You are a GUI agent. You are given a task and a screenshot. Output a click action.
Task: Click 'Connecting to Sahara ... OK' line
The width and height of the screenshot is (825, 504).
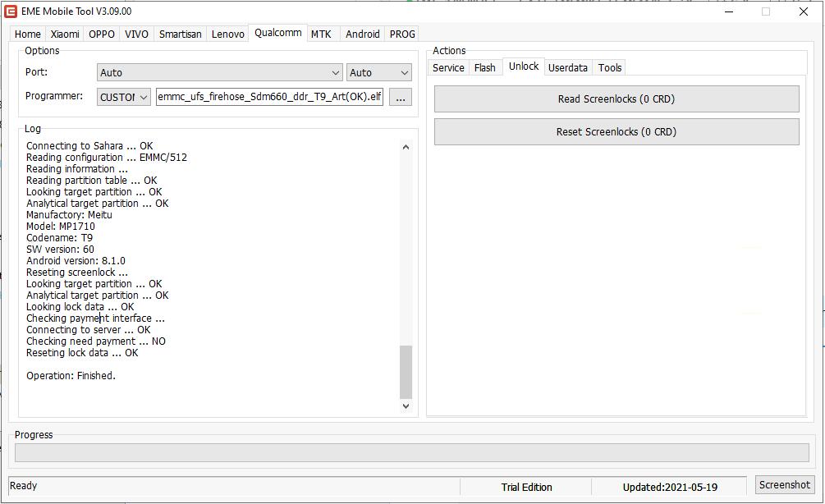pos(89,146)
